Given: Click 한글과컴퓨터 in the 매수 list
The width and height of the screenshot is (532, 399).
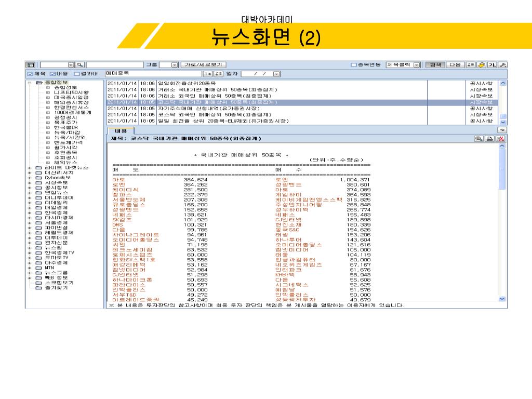Looking at the screenshot, I should 295,260.
